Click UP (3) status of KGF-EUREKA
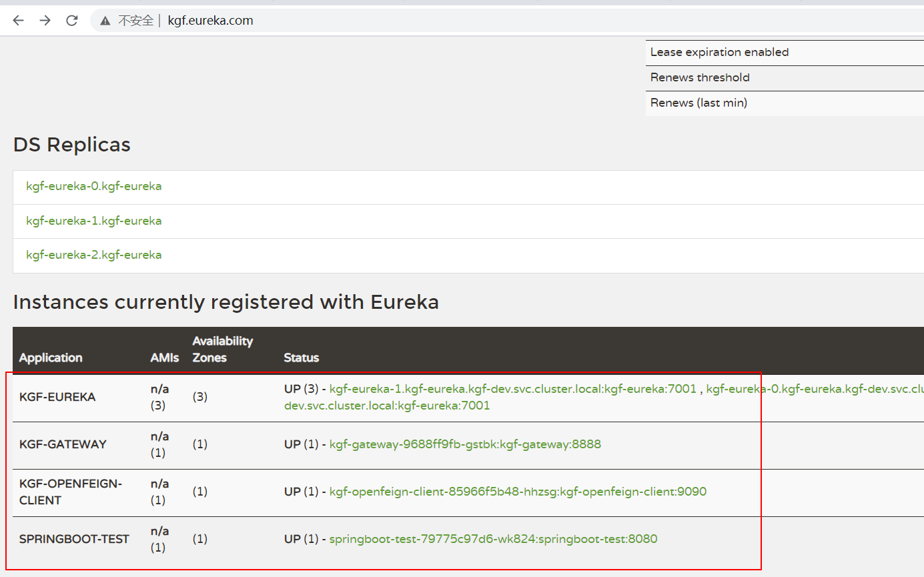The width and height of the screenshot is (924, 577). point(302,389)
